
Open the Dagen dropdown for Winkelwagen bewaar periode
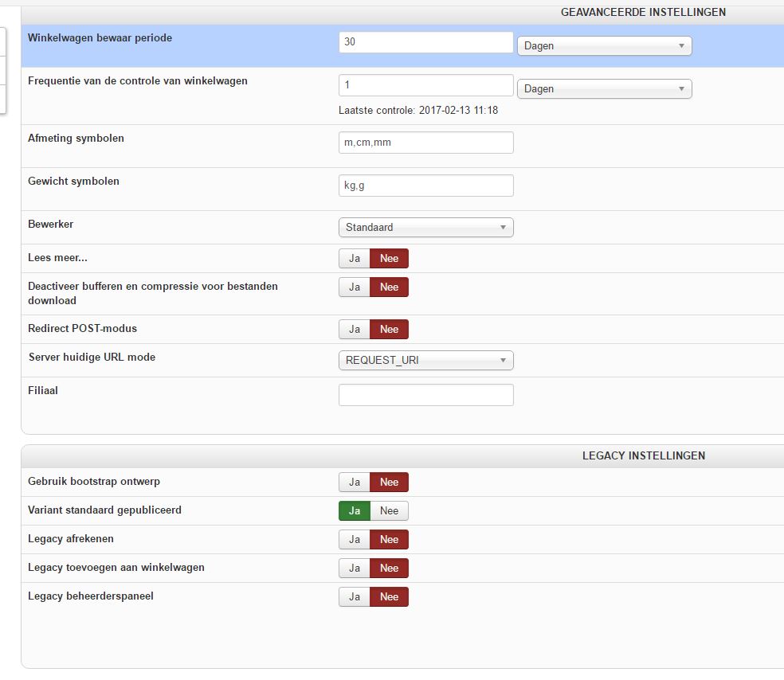(605, 46)
